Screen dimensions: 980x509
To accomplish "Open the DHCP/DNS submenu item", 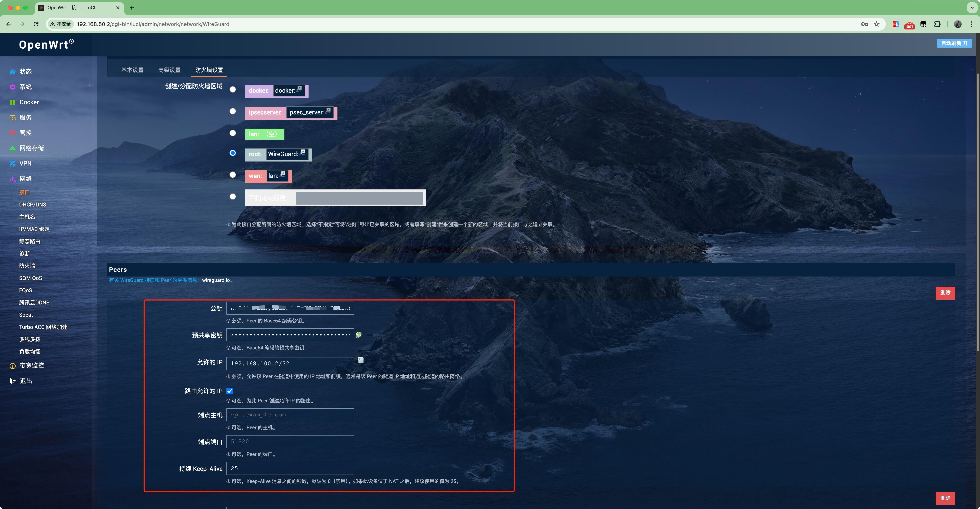I will (x=33, y=205).
